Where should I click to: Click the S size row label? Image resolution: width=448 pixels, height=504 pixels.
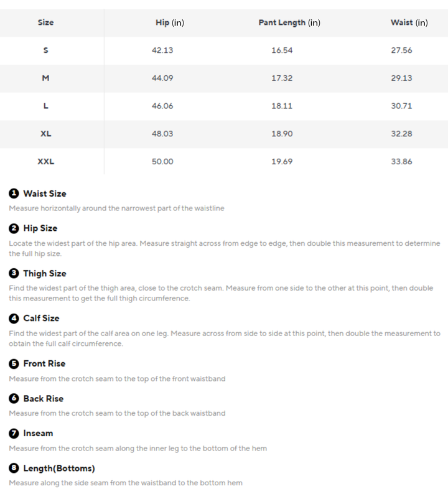click(45, 50)
